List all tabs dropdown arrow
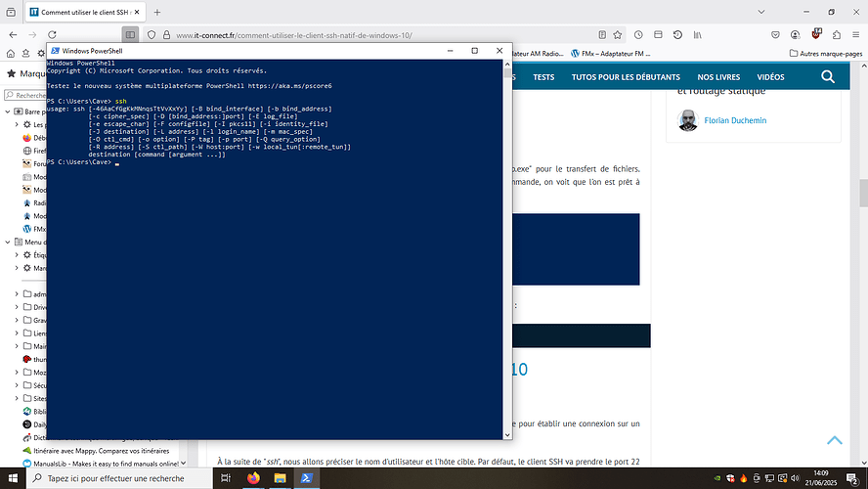This screenshot has height=489, width=868. coord(761,12)
